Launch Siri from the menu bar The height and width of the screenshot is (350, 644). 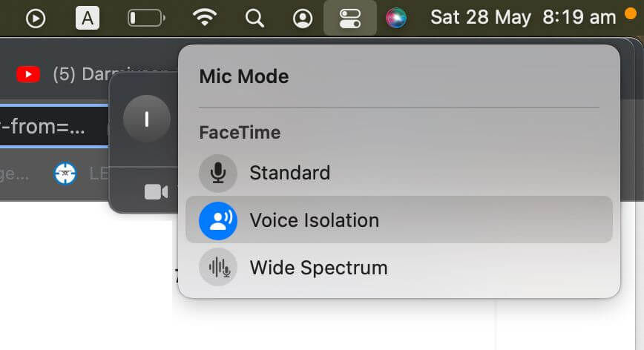point(396,18)
